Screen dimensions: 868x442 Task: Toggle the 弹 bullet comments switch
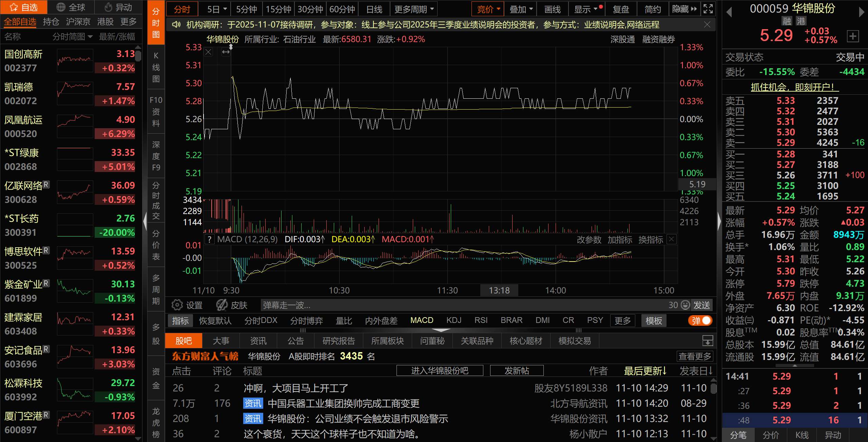700,321
